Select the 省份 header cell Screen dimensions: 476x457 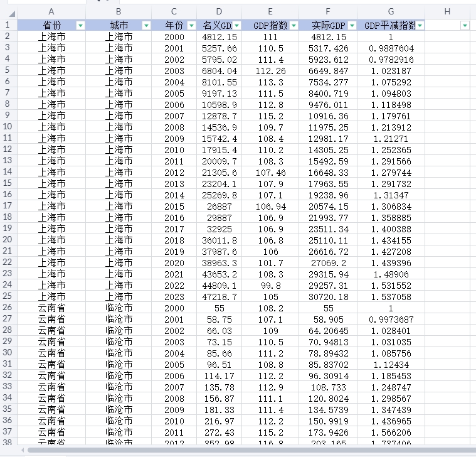point(51,25)
